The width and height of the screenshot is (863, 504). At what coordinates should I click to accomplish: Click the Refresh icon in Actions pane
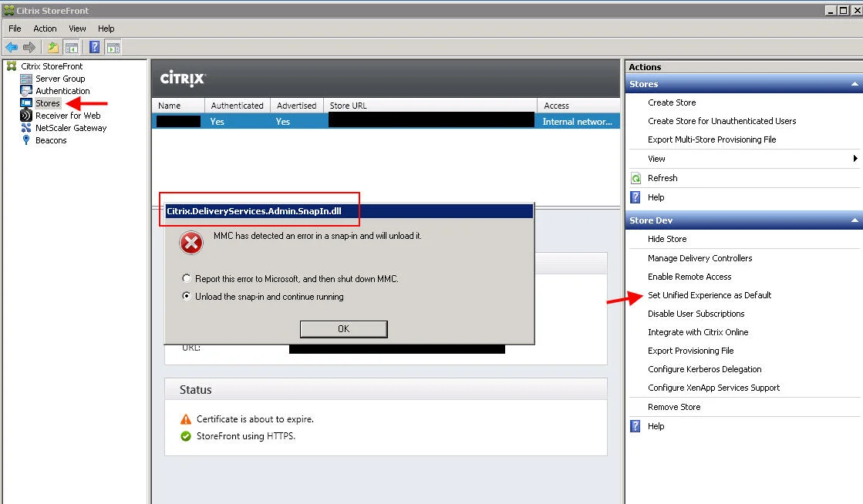click(635, 178)
